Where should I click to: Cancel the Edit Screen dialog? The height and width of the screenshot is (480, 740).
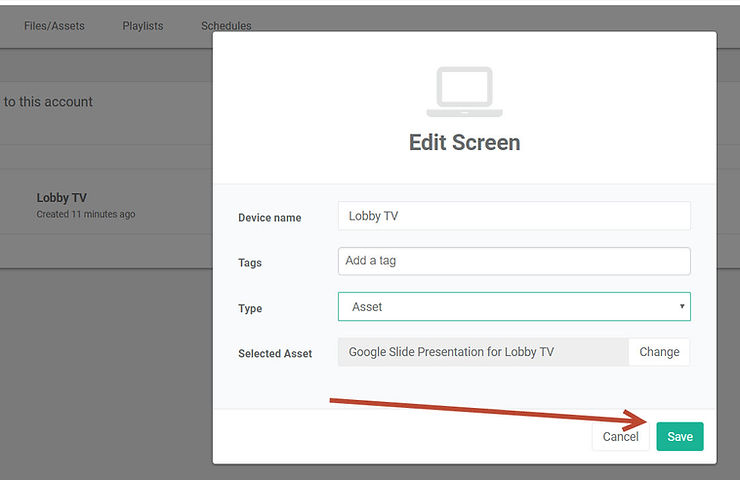[x=620, y=436]
